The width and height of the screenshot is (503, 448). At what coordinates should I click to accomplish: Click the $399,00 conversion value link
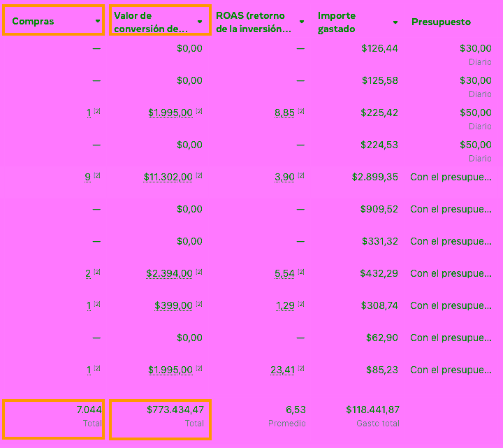tap(173, 306)
